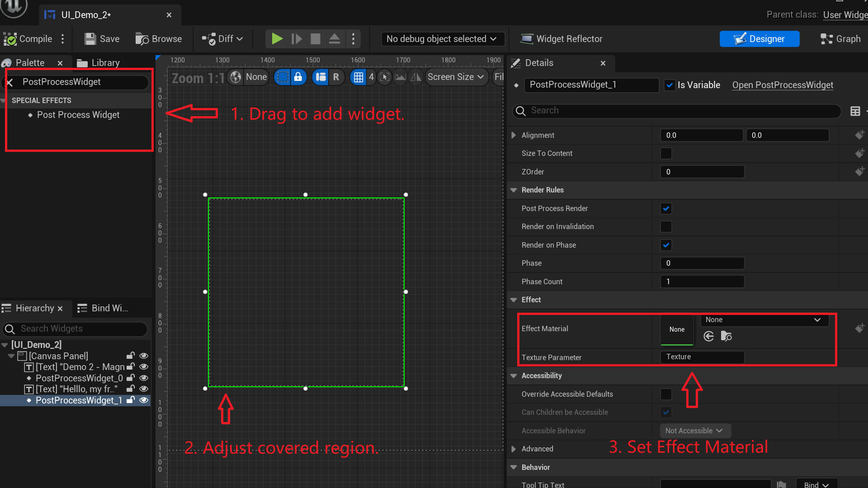Viewport: 868px width, 488px height.
Task: Toggle the widget lock icon in designer toolbar
Action: [x=298, y=77]
